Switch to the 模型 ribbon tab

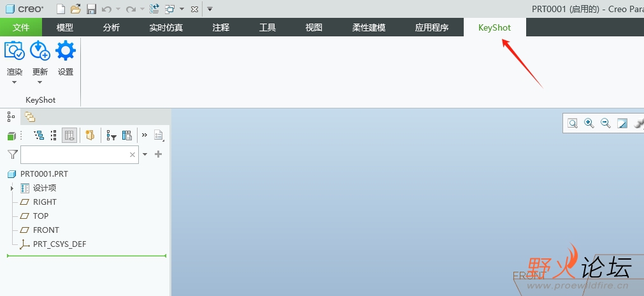65,27
